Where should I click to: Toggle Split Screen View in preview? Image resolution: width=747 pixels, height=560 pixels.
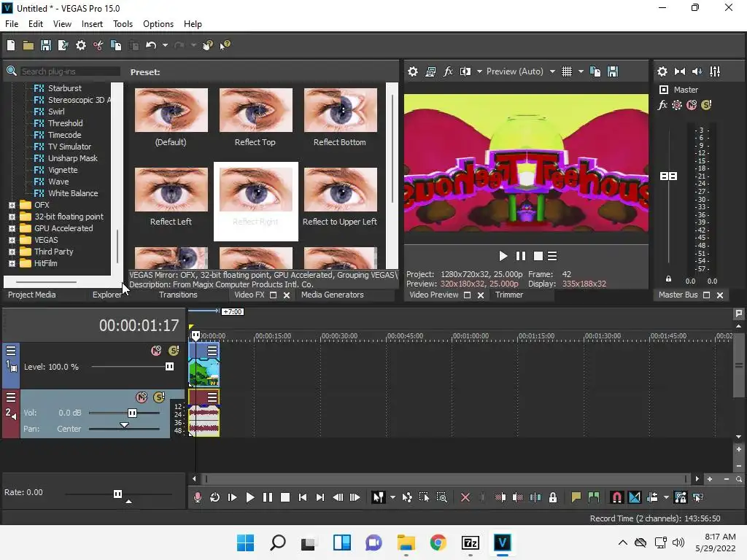465,71
